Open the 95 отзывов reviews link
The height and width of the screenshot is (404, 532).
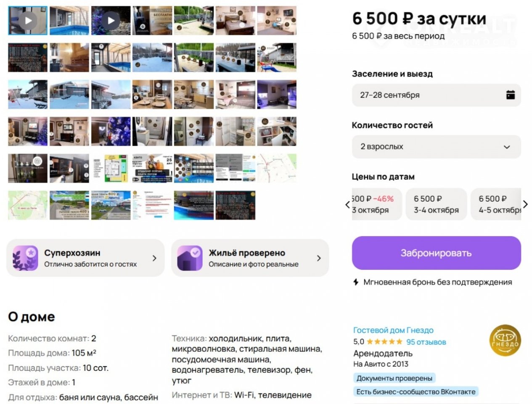click(426, 342)
